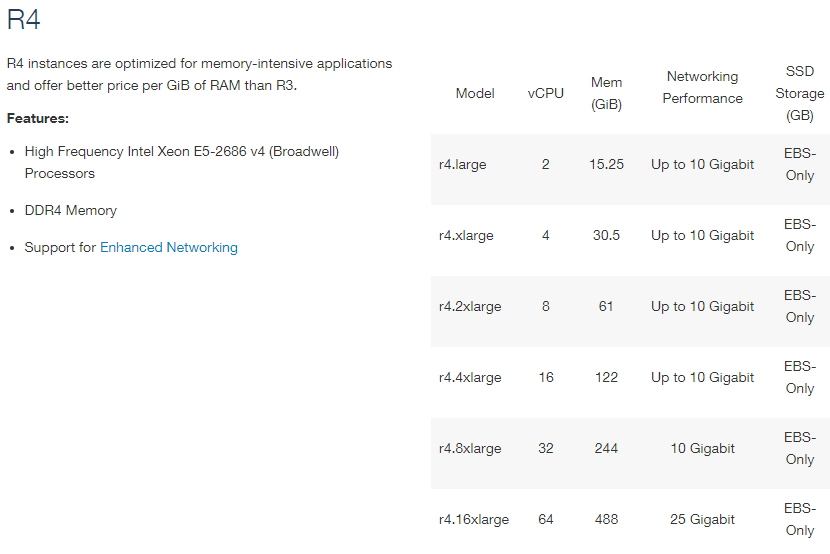The height and width of the screenshot is (554, 830).
Task: Open the Enhanced Networking link
Action: [x=168, y=247]
